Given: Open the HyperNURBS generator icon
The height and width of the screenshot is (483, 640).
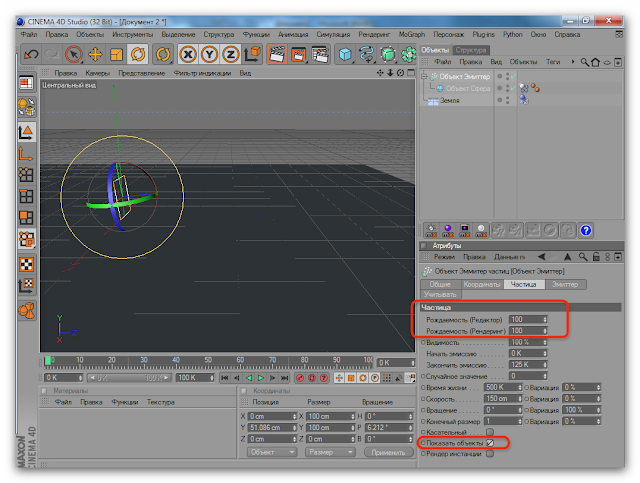Looking at the screenshot, I should [x=388, y=54].
